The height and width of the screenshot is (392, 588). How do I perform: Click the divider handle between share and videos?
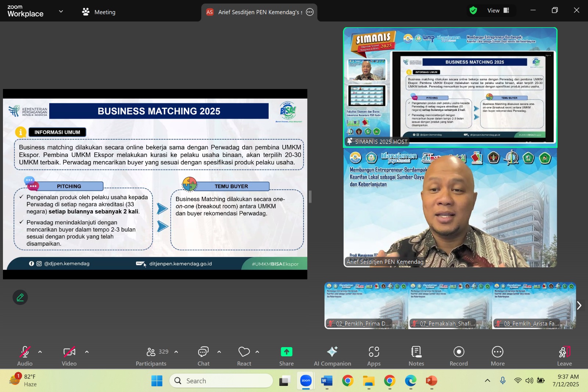[x=310, y=197]
